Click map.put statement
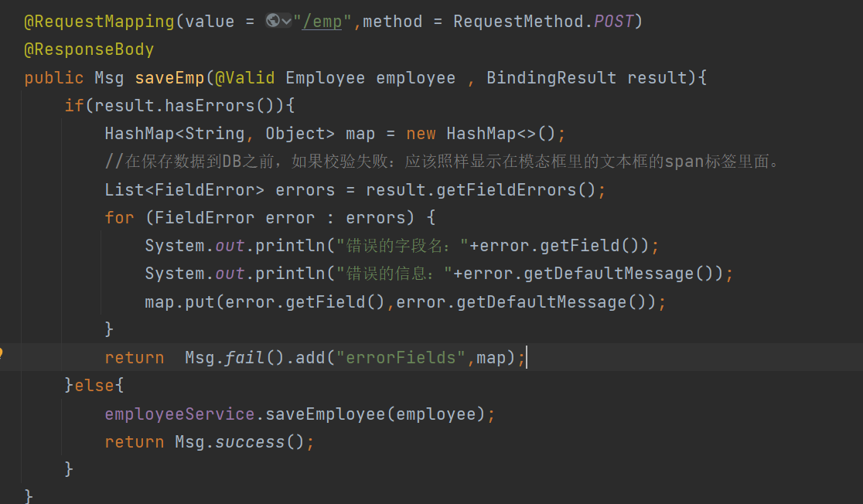Screen dimensions: 863x504 click(x=405, y=302)
